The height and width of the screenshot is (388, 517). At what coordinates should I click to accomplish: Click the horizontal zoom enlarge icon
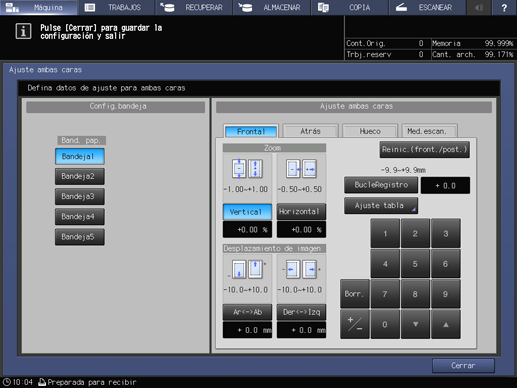310,169
